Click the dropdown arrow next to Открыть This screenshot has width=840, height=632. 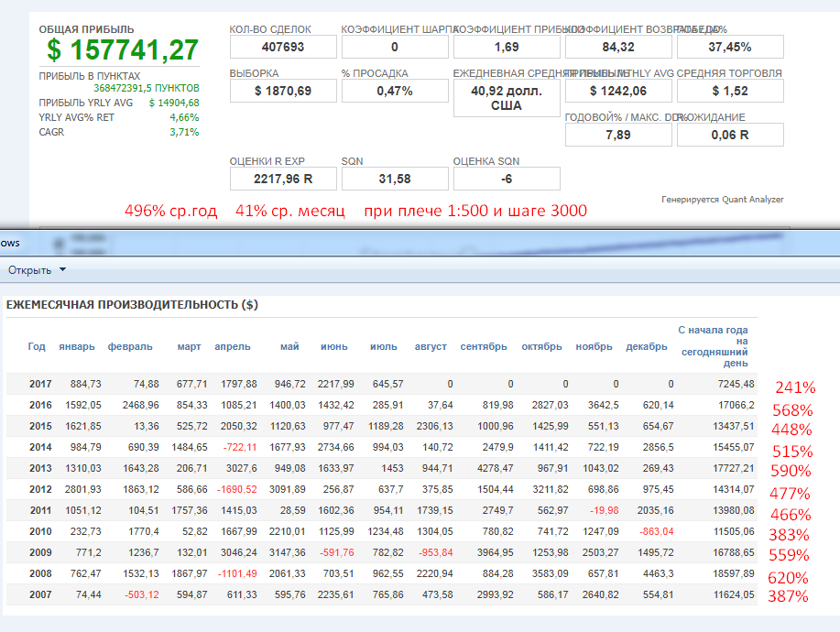(x=62, y=269)
